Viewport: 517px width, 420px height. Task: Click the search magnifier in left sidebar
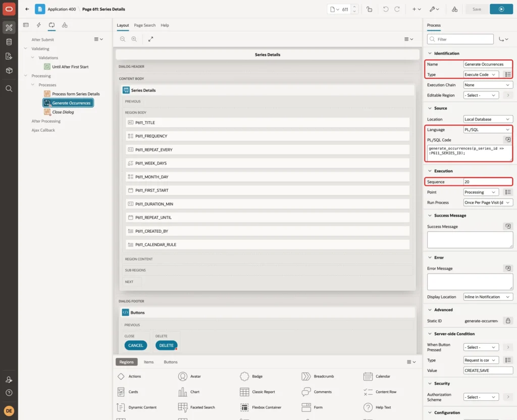[9, 89]
